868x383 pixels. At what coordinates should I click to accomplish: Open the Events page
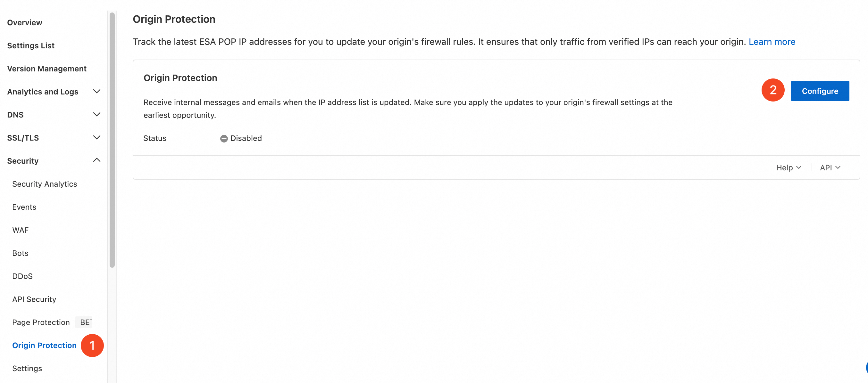[24, 207]
